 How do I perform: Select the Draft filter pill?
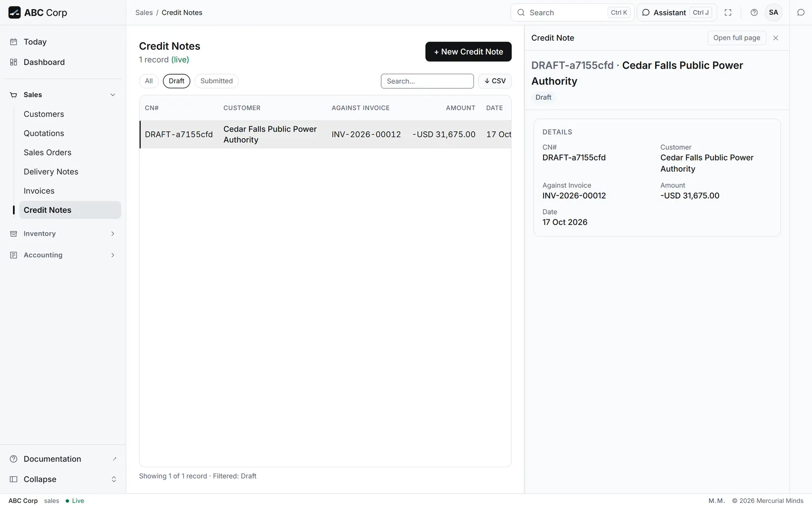(177, 81)
